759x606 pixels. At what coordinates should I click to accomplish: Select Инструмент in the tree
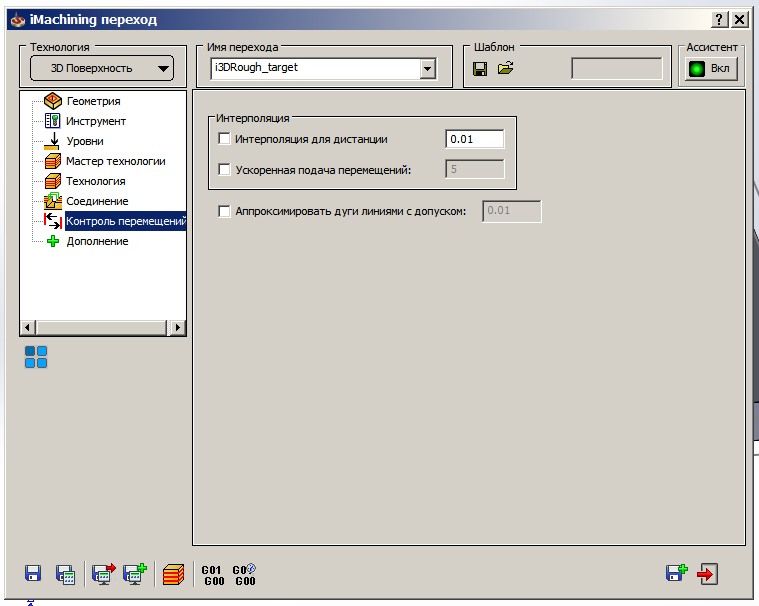pos(96,121)
